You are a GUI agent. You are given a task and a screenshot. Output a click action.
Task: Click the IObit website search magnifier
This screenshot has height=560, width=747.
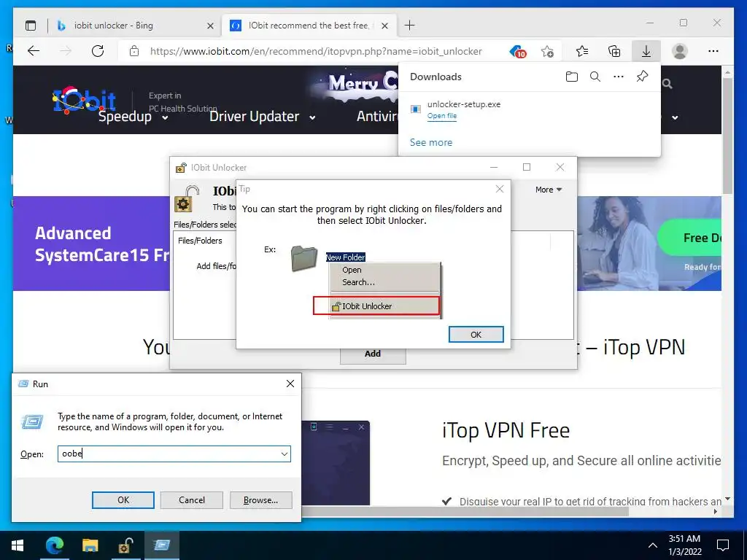coord(667,84)
